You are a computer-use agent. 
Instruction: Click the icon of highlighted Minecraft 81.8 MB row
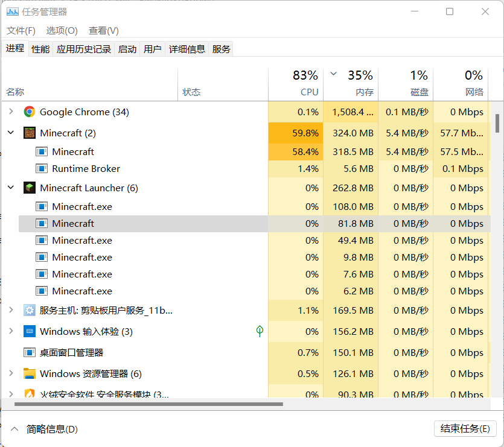pyautogui.click(x=42, y=223)
